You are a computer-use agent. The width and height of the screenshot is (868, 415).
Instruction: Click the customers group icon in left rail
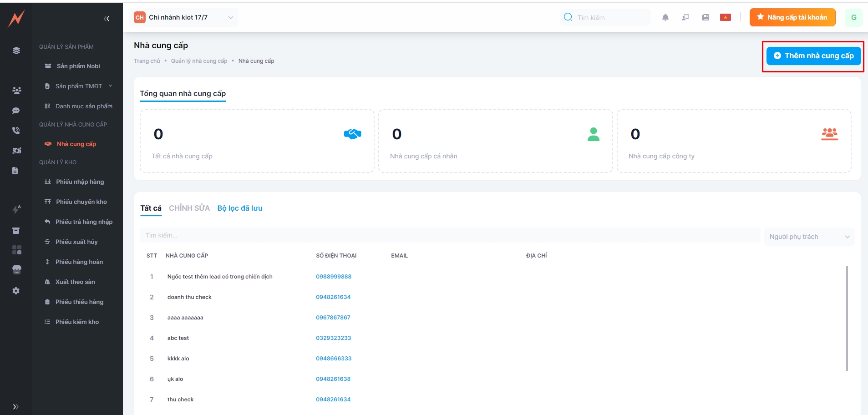pos(16,90)
